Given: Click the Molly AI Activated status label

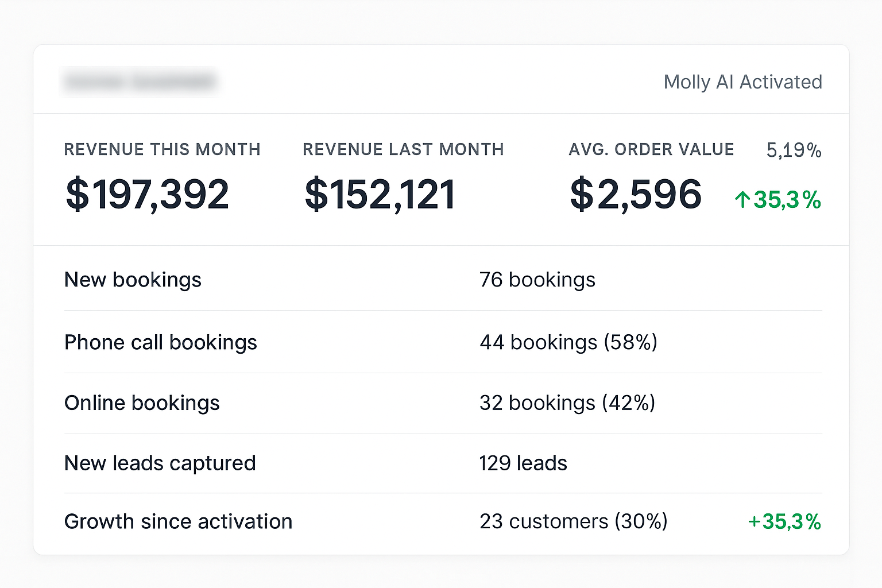Looking at the screenshot, I should point(742,82).
